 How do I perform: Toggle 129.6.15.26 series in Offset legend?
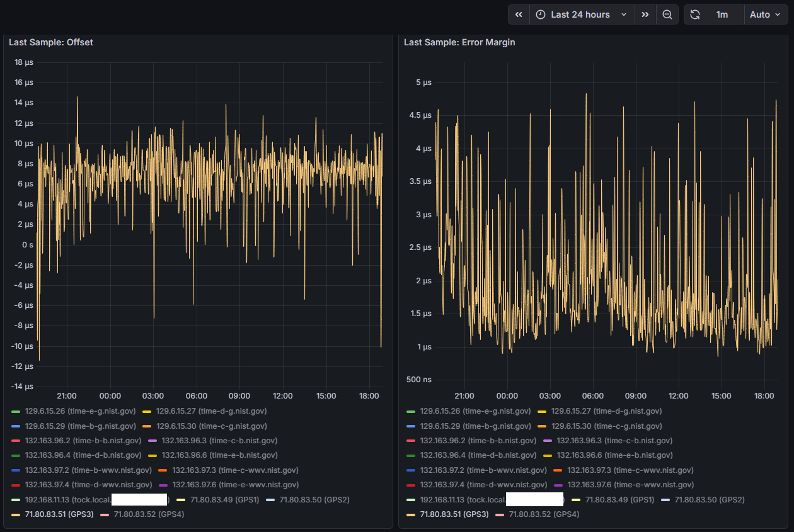[x=80, y=411]
